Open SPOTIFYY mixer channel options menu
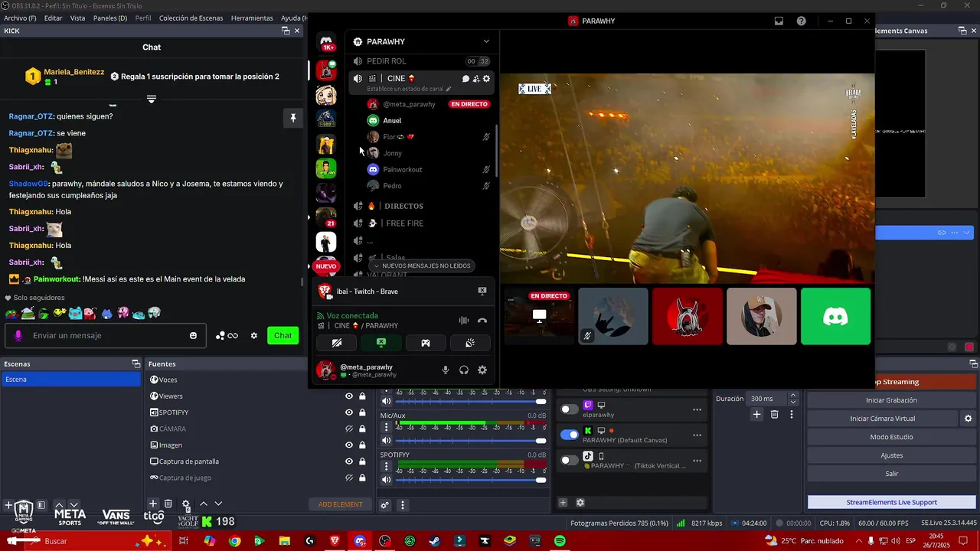Screen dimensions: 980x551 pos(387,466)
